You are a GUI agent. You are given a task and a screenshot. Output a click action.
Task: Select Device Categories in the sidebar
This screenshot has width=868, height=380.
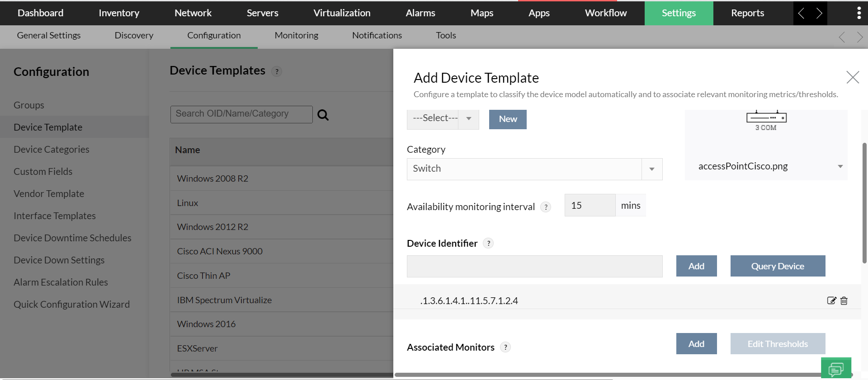52,150
